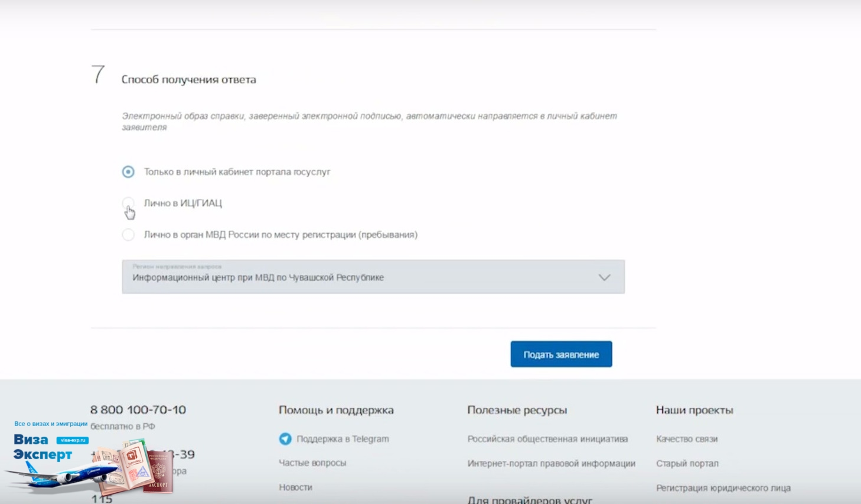Viewport: 861px width, 504px height.
Task: Go to 'Новости' footer link
Action: (x=295, y=487)
